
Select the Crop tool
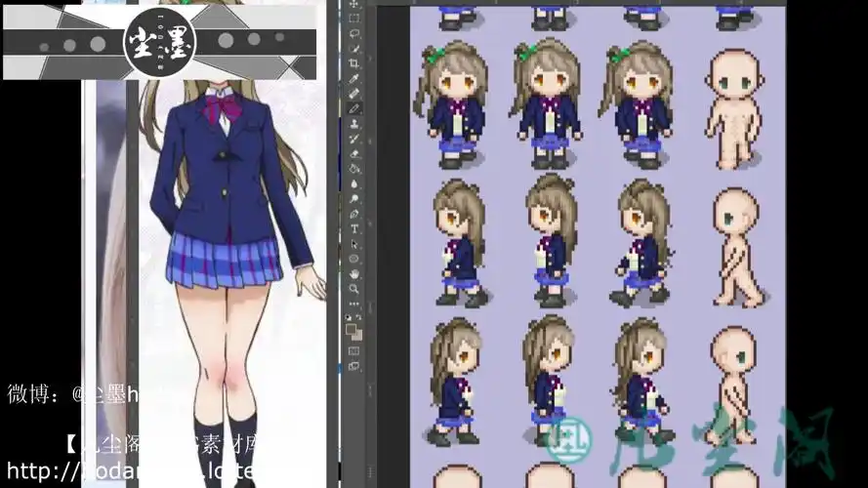[x=354, y=63]
